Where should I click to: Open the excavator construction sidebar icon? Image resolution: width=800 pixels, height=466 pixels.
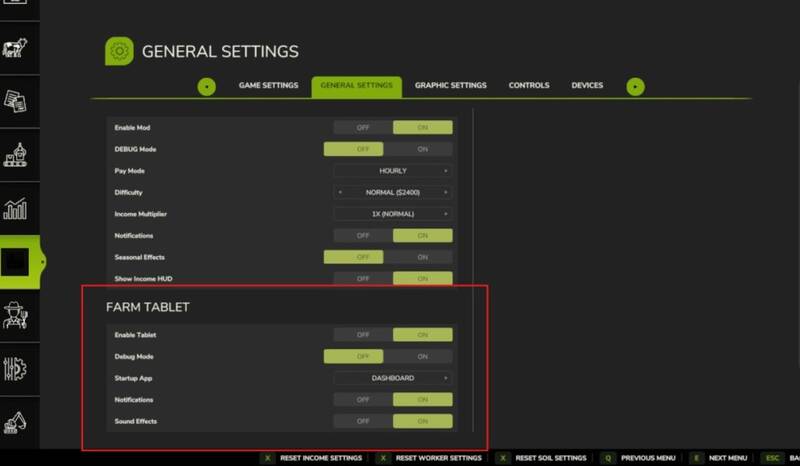(16, 421)
